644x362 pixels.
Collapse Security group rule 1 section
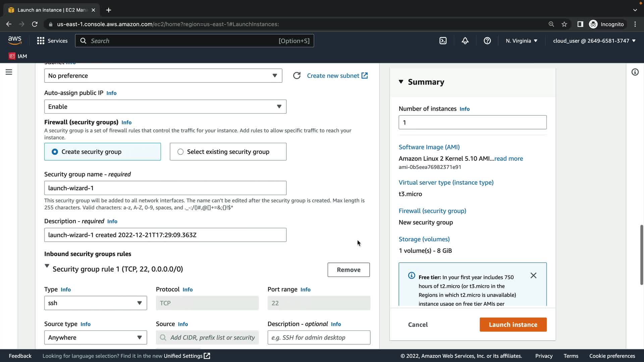pos(47,266)
